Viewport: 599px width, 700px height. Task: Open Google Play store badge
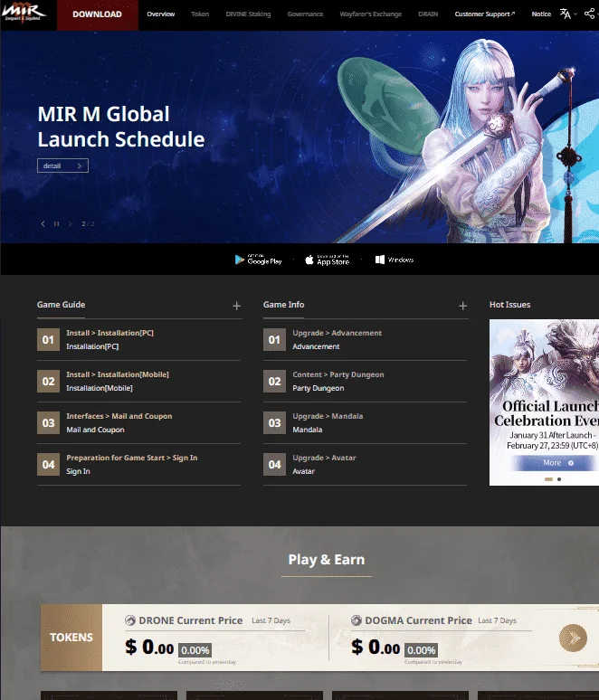[x=258, y=260]
